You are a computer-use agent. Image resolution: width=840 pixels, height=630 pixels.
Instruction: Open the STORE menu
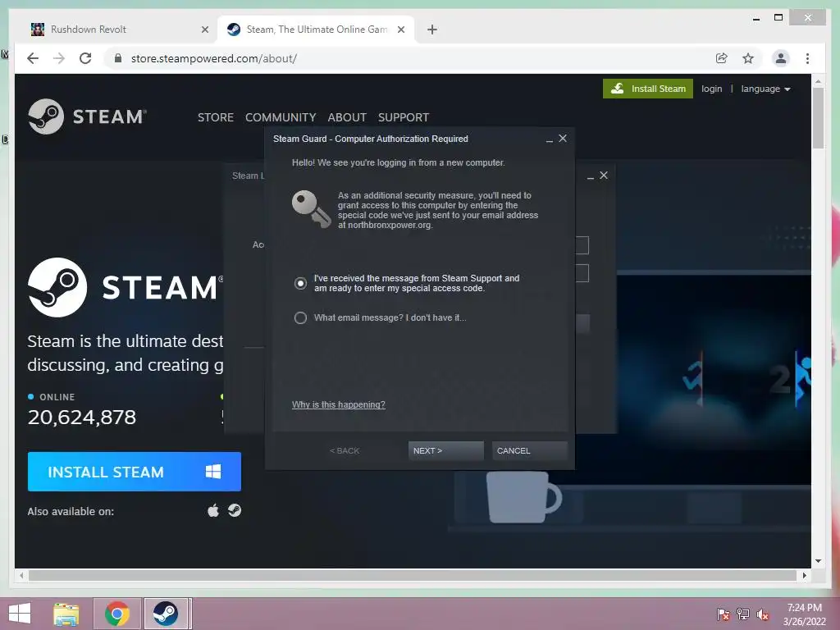click(216, 117)
